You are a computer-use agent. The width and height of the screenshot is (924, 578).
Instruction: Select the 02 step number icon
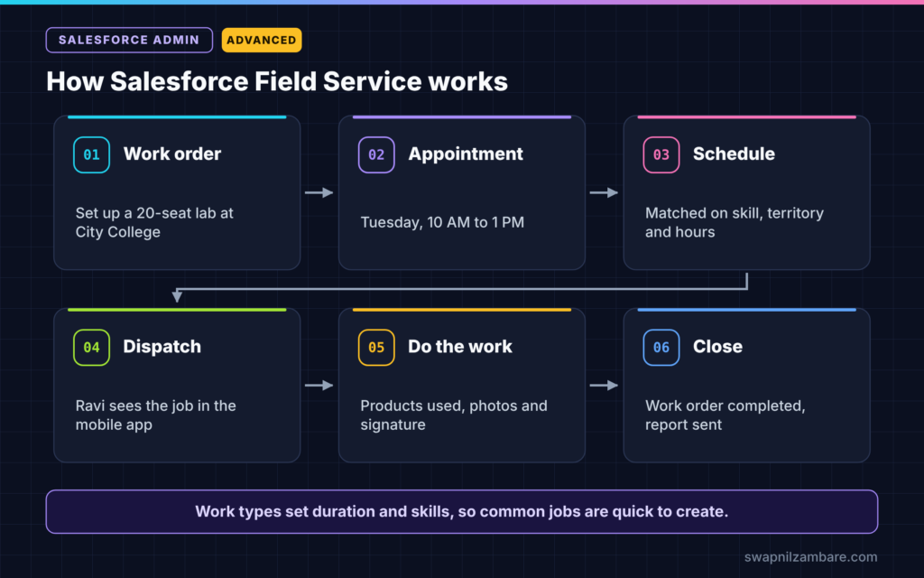click(376, 154)
